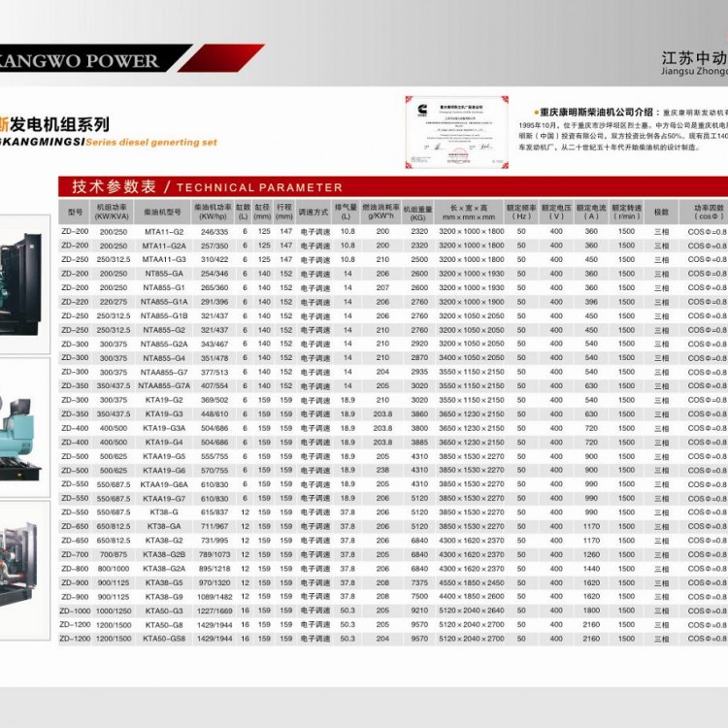
Task: Click 'Series diesel generting set' subtitle
Action: (151, 142)
